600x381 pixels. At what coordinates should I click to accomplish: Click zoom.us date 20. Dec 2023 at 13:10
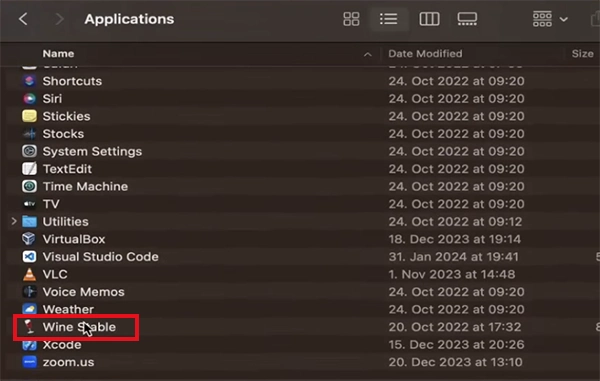pos(455,362)
